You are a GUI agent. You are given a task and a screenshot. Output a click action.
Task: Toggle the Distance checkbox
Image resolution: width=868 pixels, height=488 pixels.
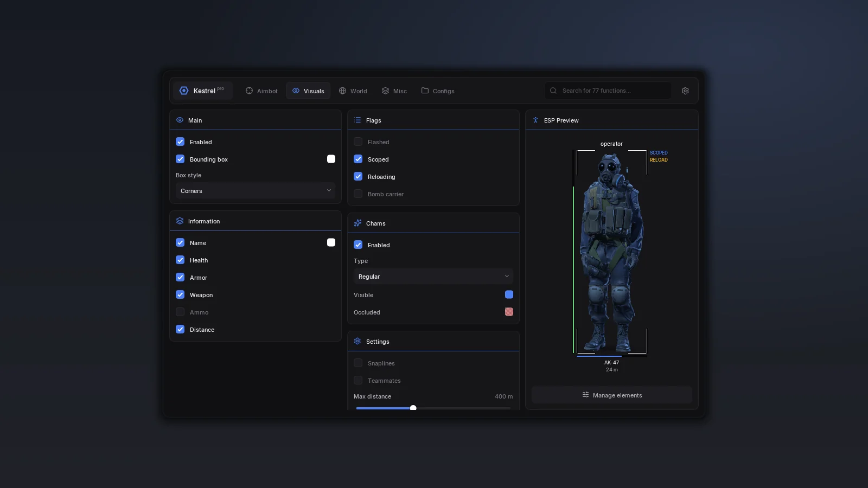click(x=180, y=329)
